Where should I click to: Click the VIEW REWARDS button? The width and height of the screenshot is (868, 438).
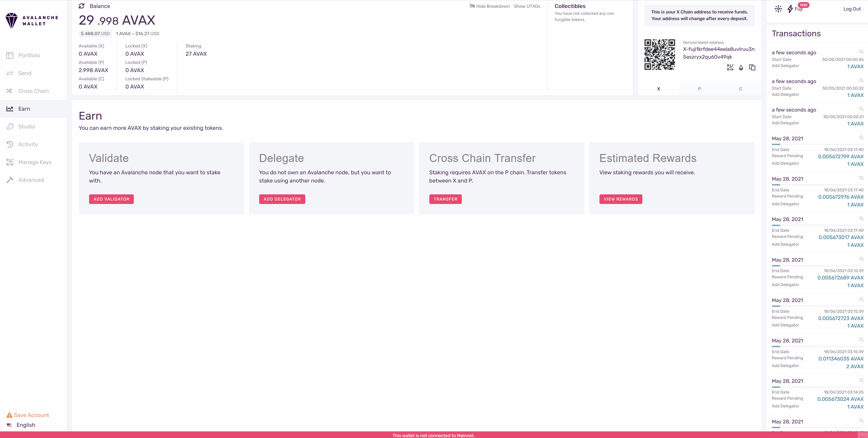(621, 199)
